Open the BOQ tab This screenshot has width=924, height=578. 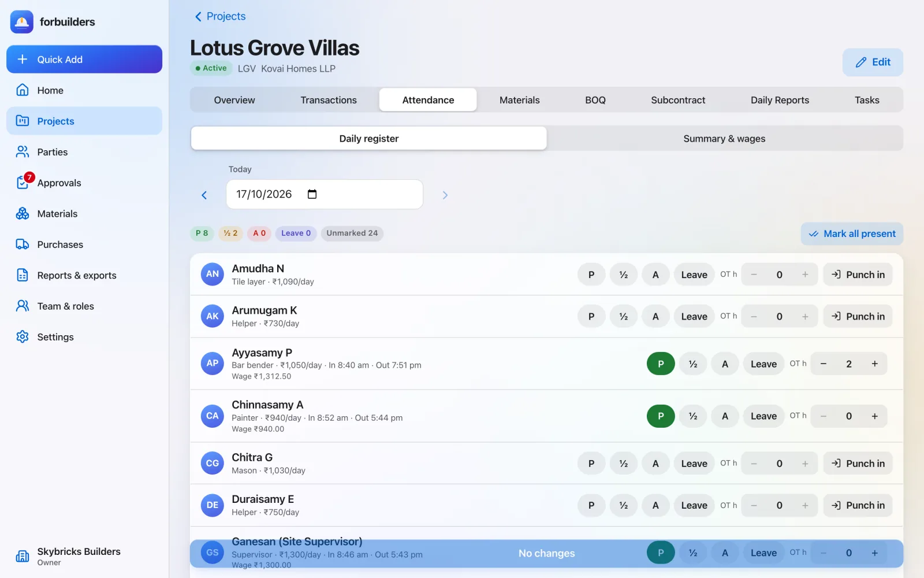pos(595,100)
